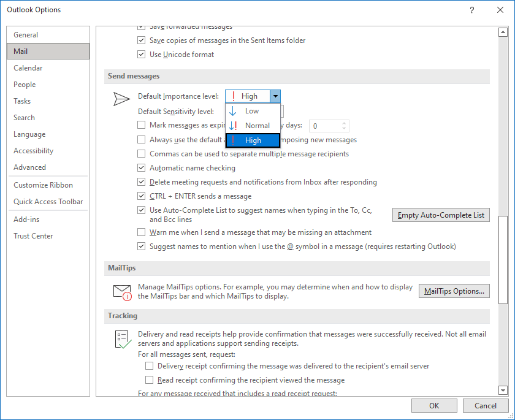The width and height of the screenshot is (515, 420).
Task: Collapse the Default Importance level dropdown arrow
Action: pyautogui.click(x=275, y=96)
